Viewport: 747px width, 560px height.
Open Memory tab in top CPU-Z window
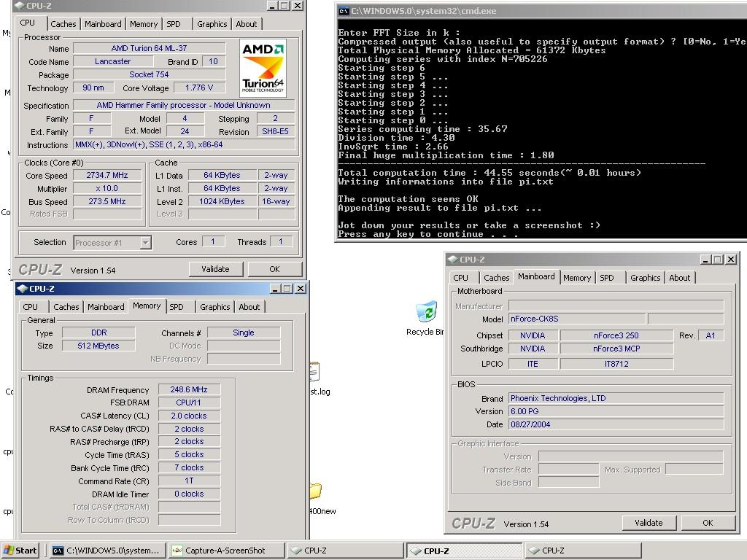144,24
